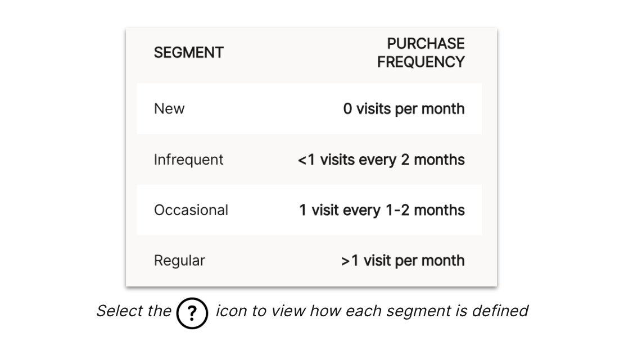Click the word PURCHASE in the header
This screenshot has width=624, height=364.
click(x=426, y=44)
